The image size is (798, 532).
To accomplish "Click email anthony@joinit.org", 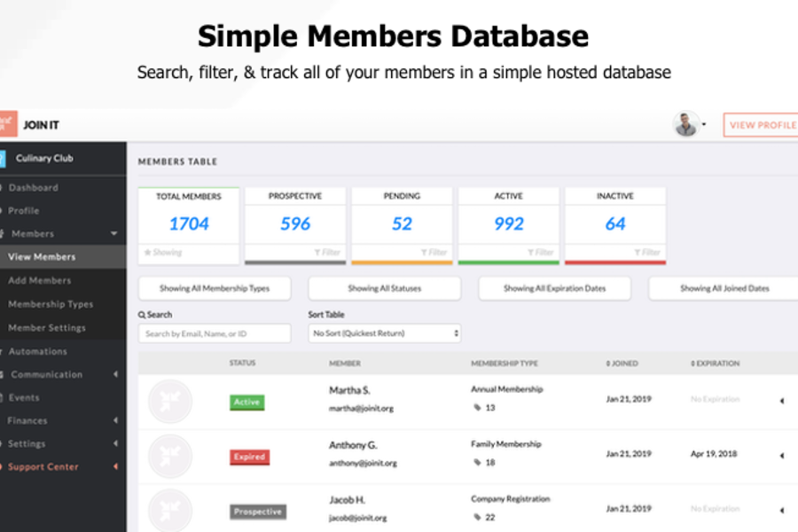I will 363,463.
